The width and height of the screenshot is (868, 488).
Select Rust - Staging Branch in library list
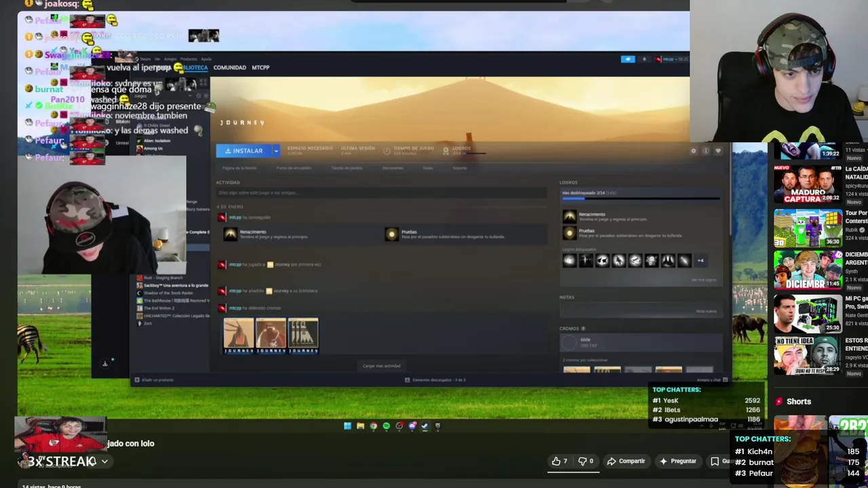(x=159, y=278)
